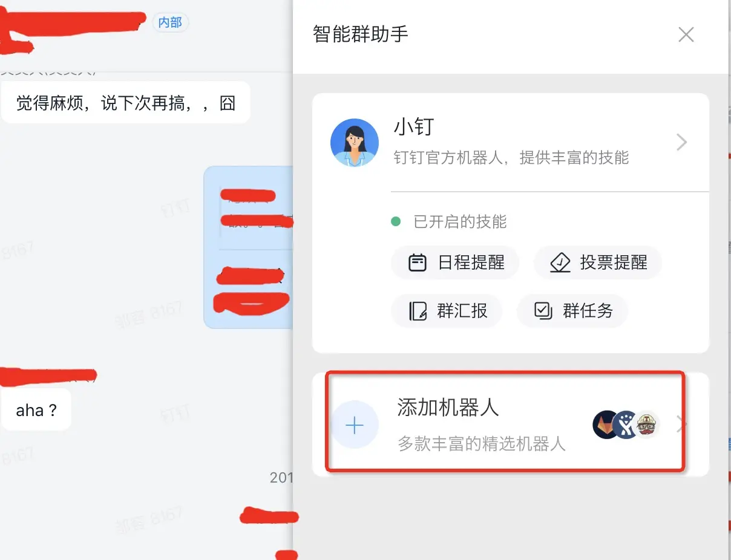731x560 pixels.
Task: Click the 日程提醒 calendar icon
Action: point(418,263)
